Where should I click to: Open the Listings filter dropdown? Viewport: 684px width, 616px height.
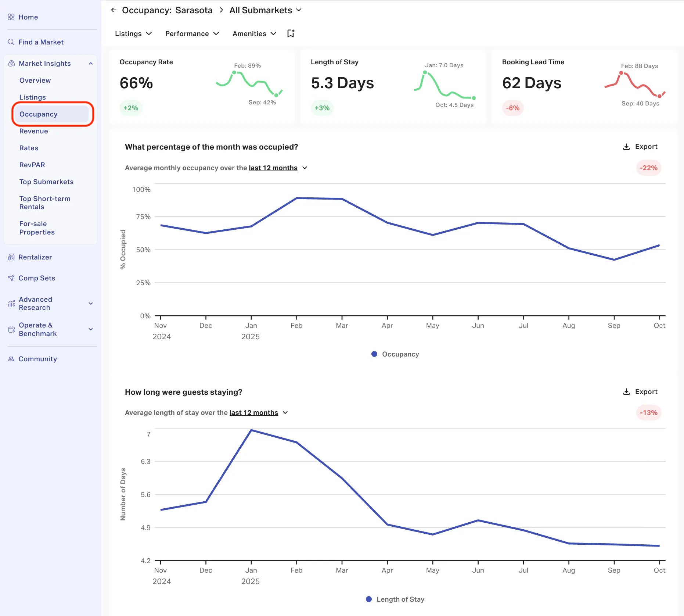133,33
